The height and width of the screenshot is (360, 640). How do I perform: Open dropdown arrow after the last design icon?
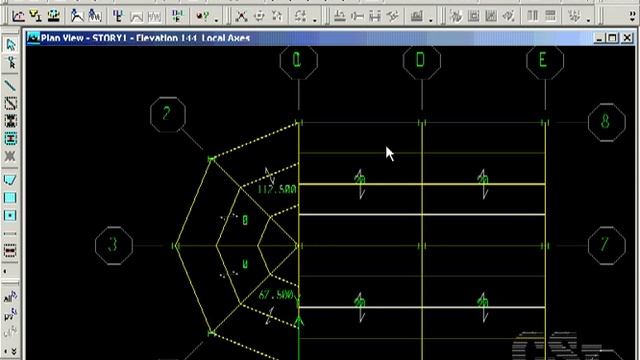pos(588,19)
